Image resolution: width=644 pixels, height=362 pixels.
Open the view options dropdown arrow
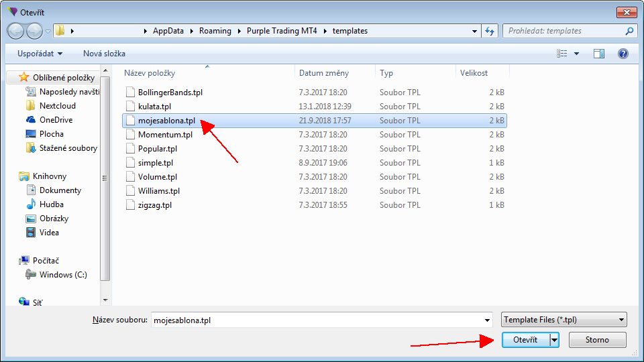point(576,54)
